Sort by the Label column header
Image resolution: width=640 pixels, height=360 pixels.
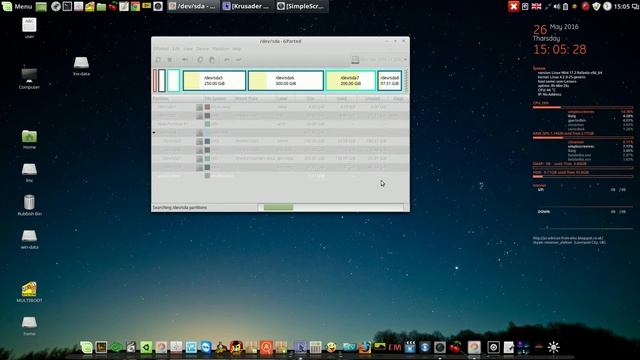(285, 98)
